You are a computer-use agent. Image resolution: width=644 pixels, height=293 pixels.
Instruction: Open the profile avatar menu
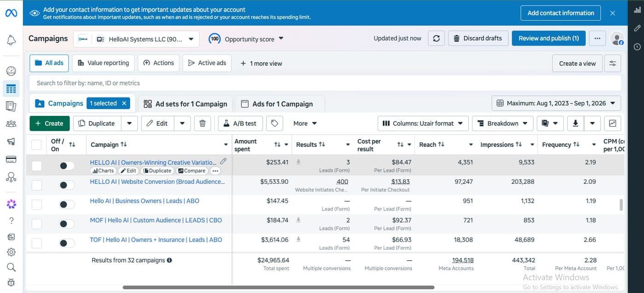click(x=617, y=38)
